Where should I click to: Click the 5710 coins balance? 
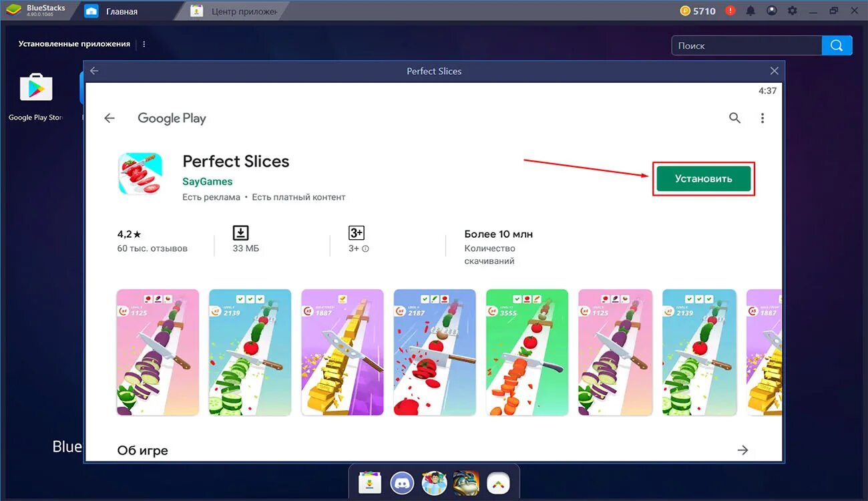pos(698,11)
